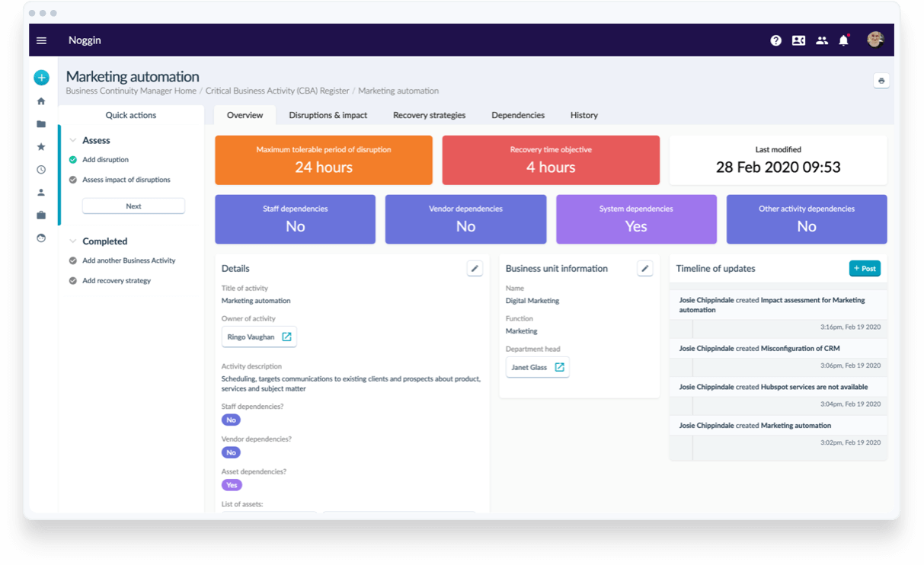Click the help question mark icon

[775, 40]
